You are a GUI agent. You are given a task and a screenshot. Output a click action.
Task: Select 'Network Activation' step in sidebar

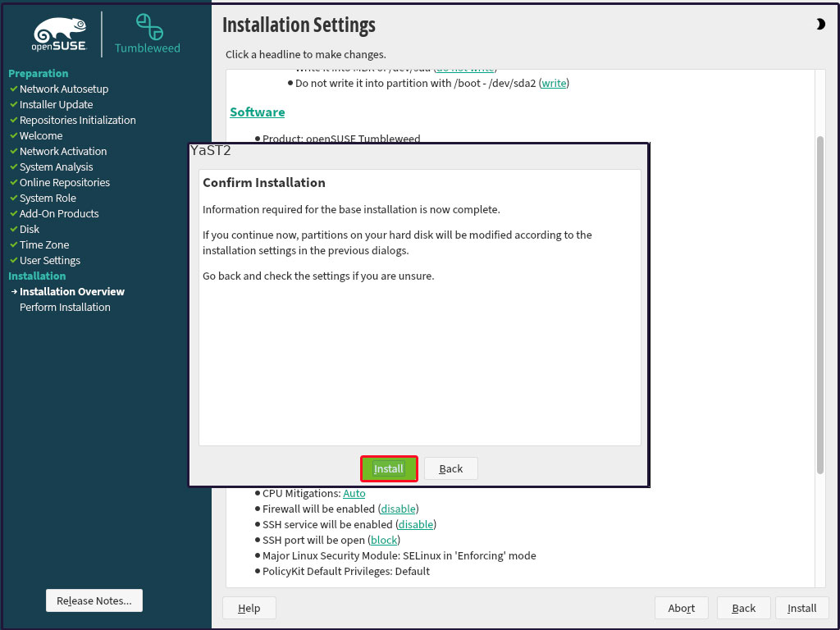(x=63, y=151)
